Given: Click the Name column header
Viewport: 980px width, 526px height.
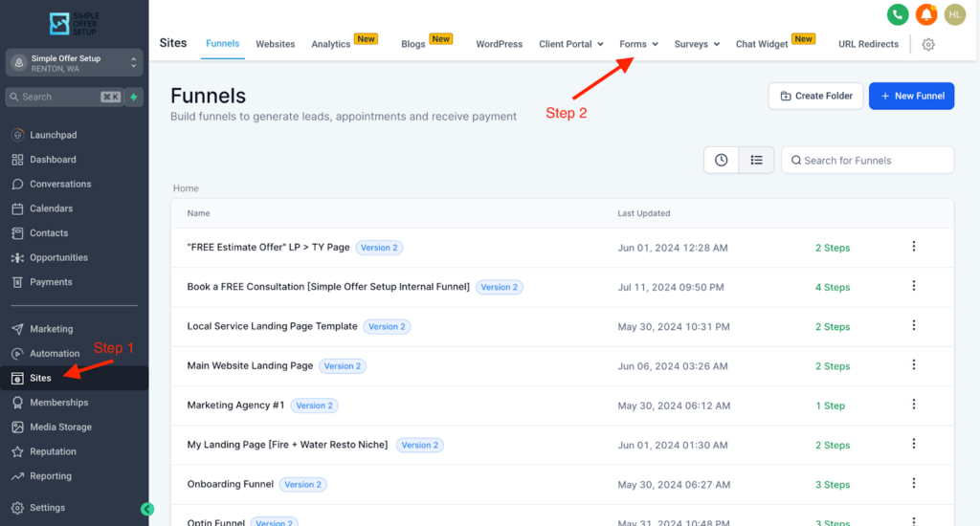Looking at the screenshot, I should (x=198, y=213).
